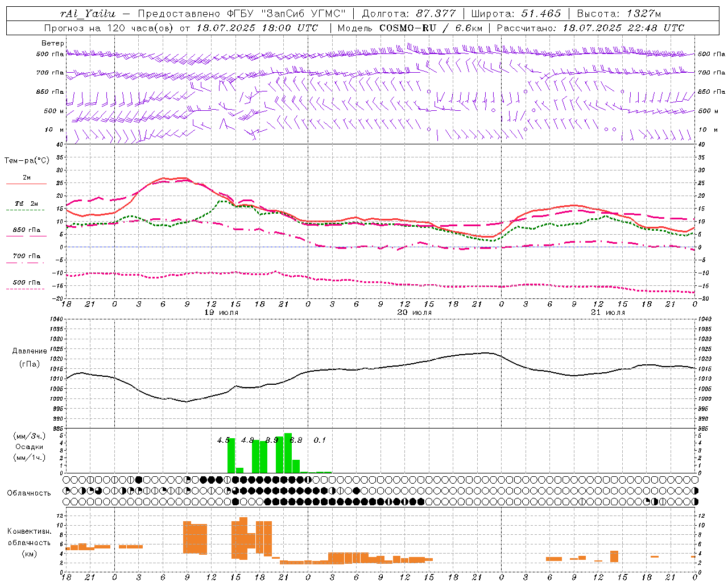Click the Ветер wind section label
Image resolution: width=728 pixels, height=582 pixels.
[53, 43]
